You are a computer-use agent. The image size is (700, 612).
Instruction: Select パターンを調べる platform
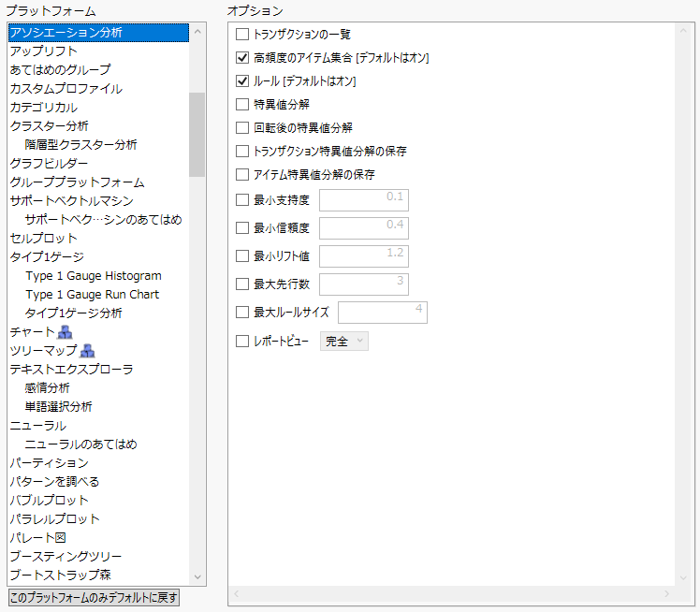(x=98, y=482)
